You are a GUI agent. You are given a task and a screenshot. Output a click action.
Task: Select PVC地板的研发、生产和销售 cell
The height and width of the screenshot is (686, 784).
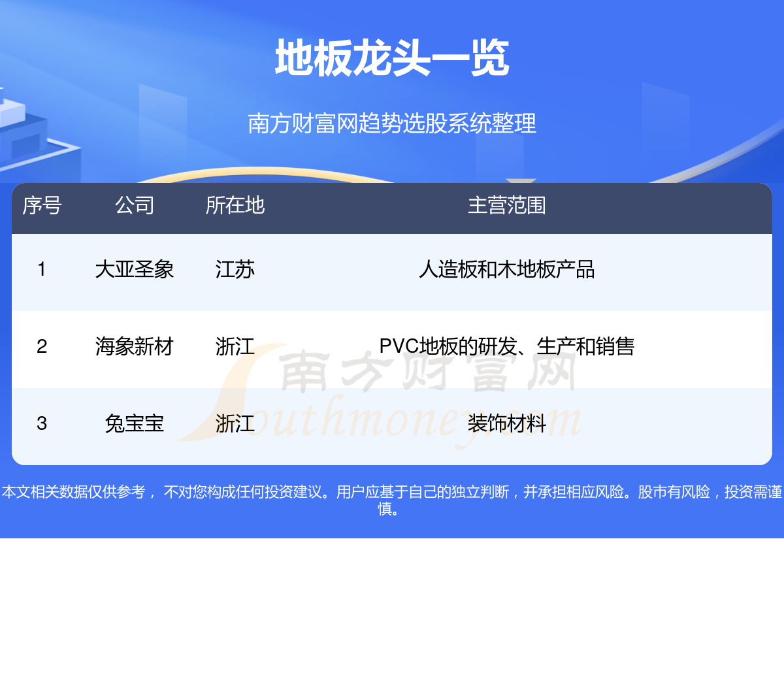click(x=507, y=346)
